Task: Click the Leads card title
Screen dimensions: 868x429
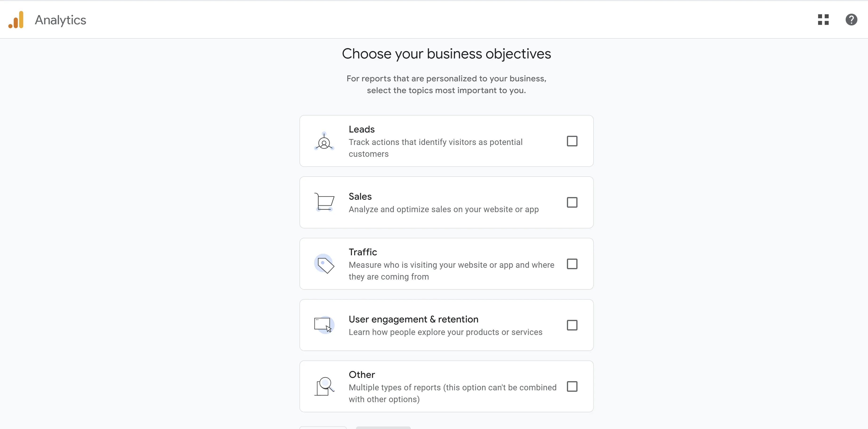Action: [362, 129]
